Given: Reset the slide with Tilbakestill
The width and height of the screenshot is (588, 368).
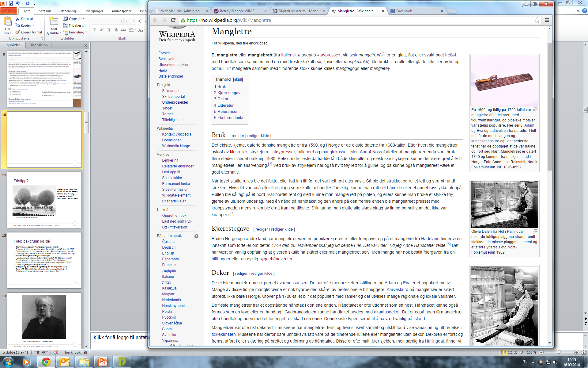Looking at the screenshot, I should [74, 25].
